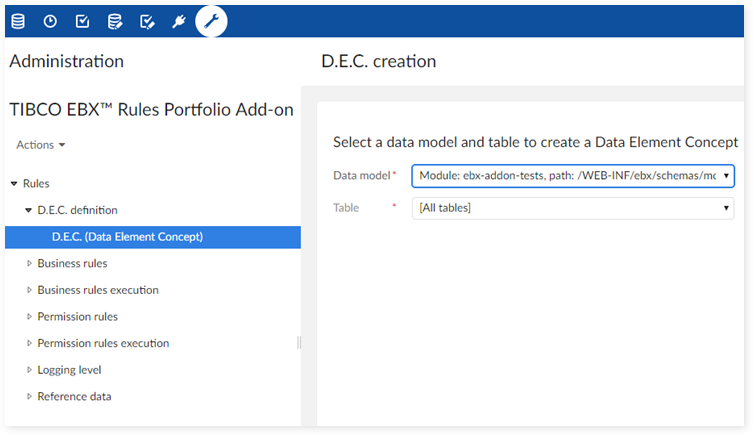
Task: Open the Data services plug icon
Action: (x=179, y=21)
